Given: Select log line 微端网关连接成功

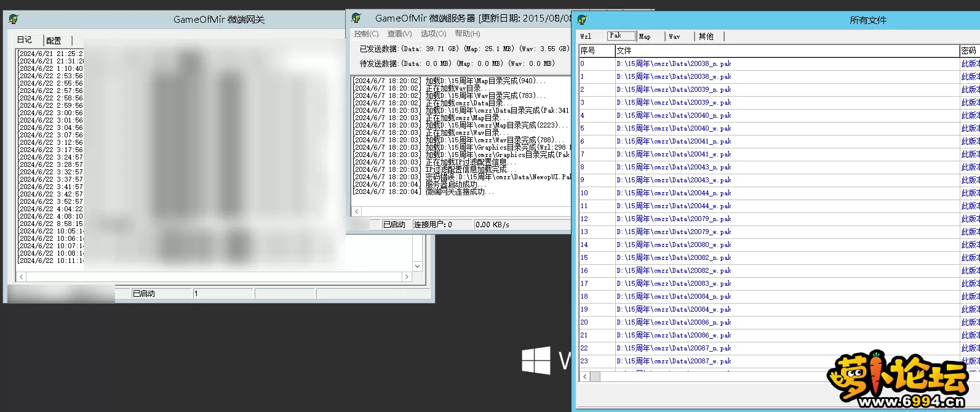Looking at the screenshot, I should point(423,192).
